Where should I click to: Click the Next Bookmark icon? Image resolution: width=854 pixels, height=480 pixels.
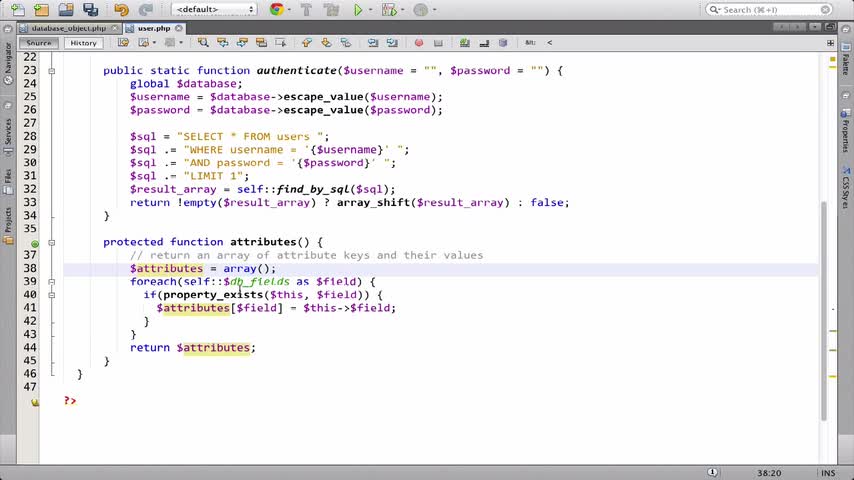[326, 42]
